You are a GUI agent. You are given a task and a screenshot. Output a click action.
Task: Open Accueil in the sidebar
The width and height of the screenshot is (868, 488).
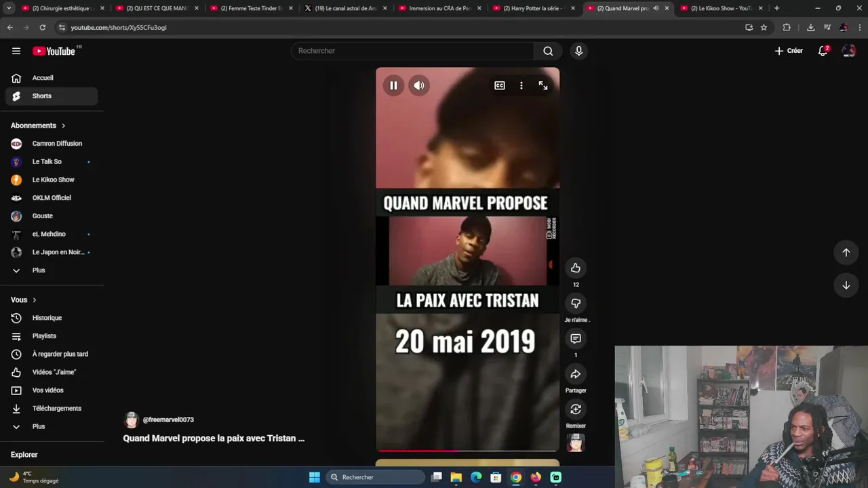click(x=52, y=78)
